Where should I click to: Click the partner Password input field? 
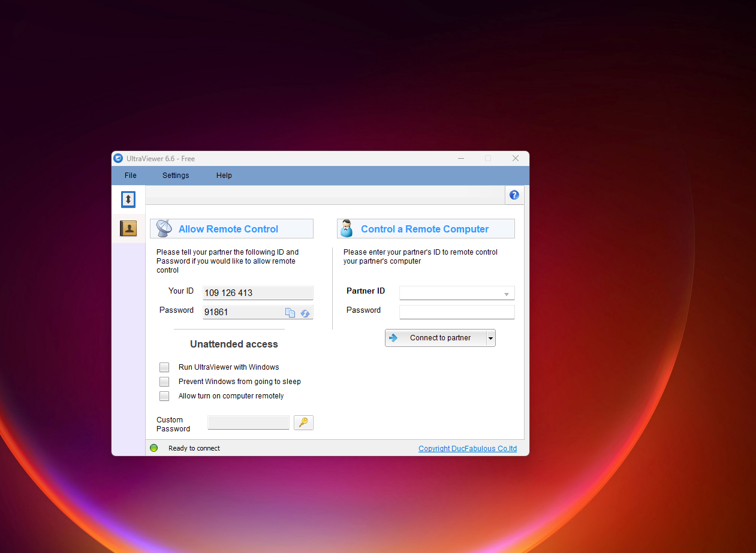(x=457, y=312)
